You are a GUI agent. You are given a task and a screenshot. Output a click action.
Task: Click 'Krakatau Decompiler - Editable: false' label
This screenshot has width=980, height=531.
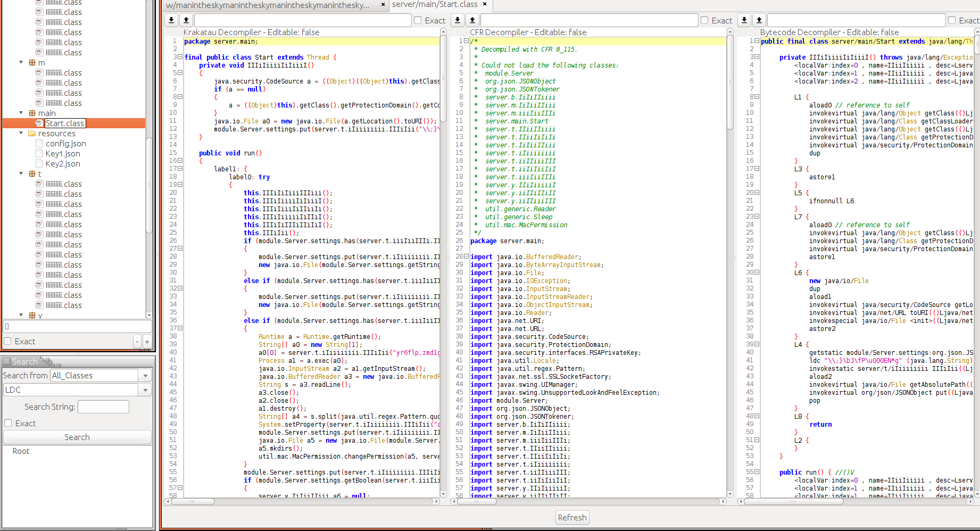pos(251,32)
